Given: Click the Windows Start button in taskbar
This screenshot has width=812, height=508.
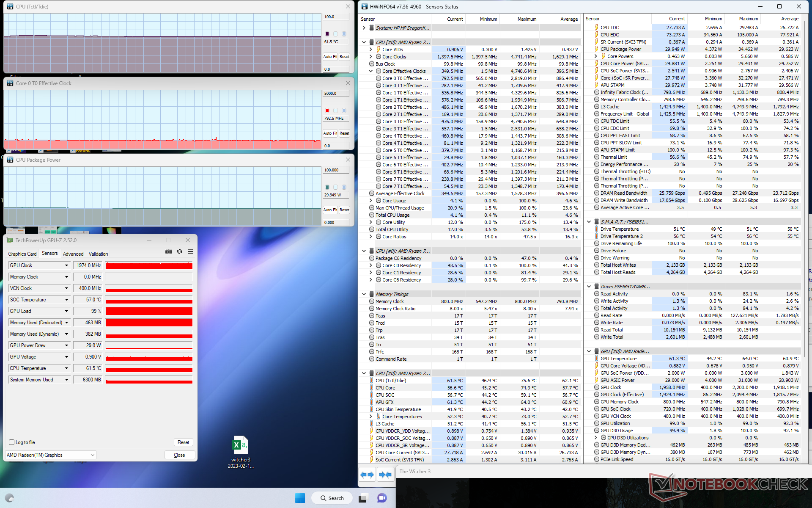Looking at the screenshot, I should point(300,498).
